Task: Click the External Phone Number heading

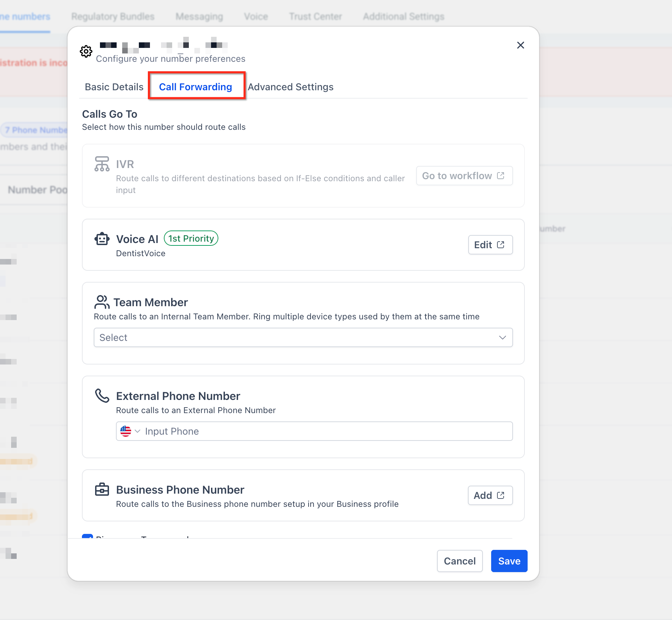Action: 178,396
